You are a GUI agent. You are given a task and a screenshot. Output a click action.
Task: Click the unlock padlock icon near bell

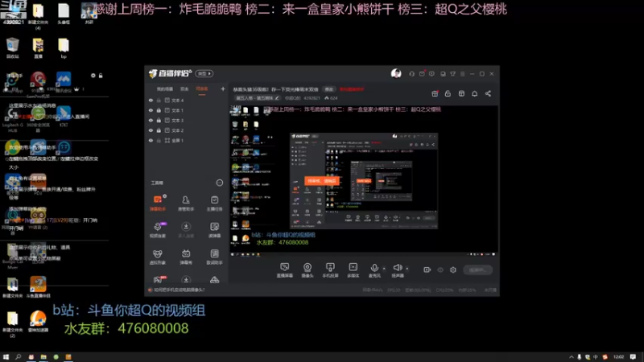[448, 93]
